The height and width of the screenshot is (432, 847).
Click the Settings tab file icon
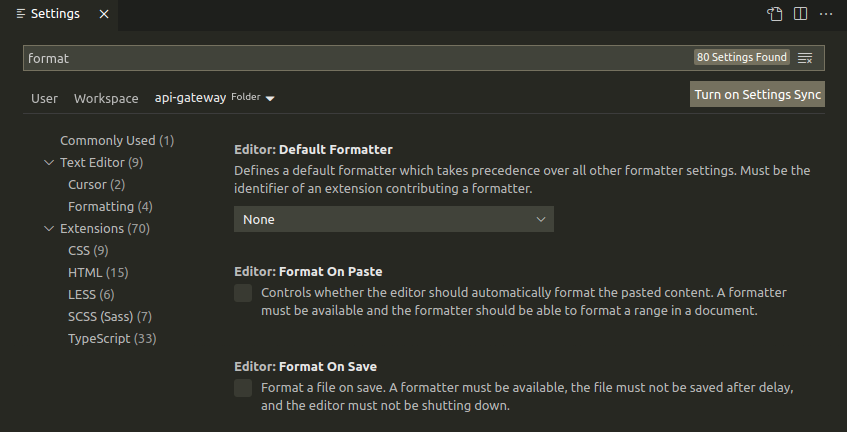[21, 14]
